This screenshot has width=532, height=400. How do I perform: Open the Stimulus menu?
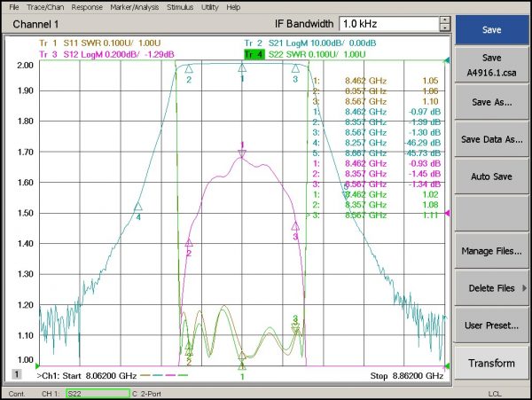pyautogui.click(x=180, y=7)
